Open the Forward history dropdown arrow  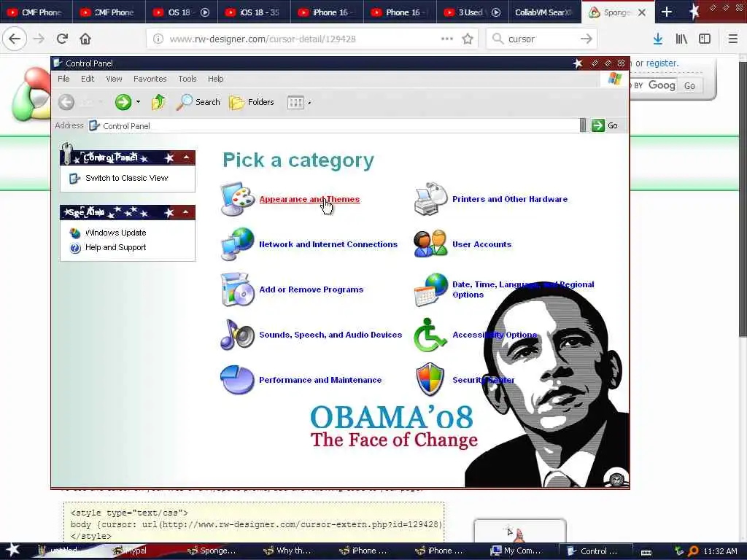click(138, 102)
